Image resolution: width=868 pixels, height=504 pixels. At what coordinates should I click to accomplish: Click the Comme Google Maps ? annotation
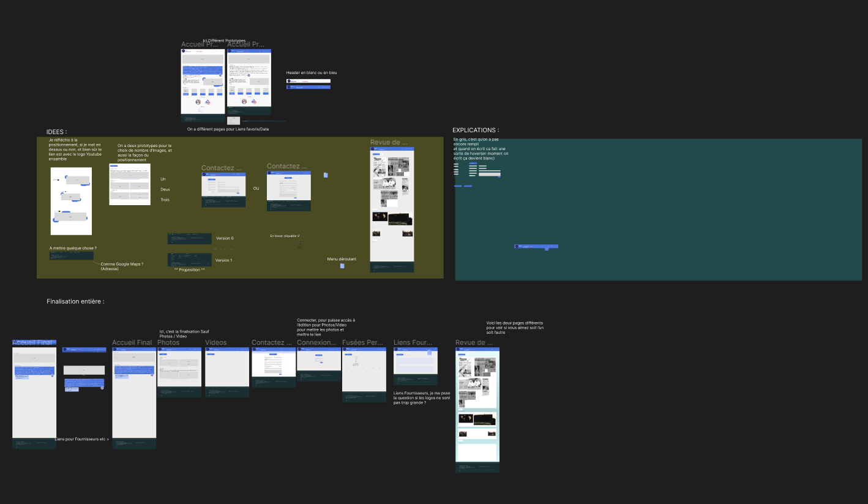[x=122, y=266]
